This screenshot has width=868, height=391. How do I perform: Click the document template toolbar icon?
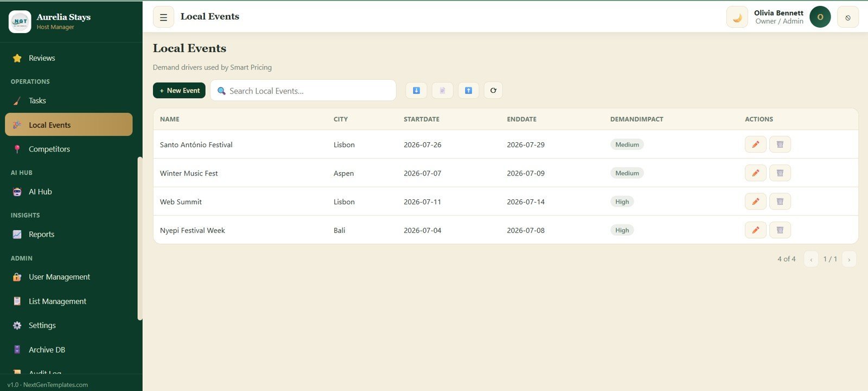(x=442, y=90)
